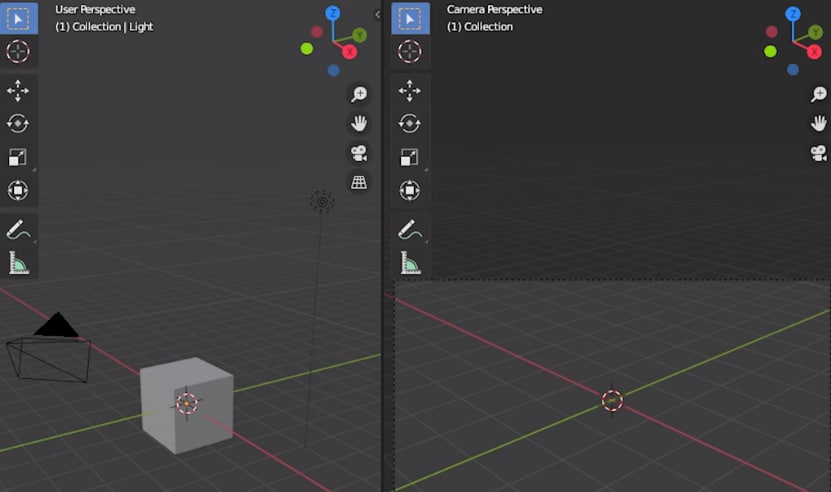The image size is (831, 492).
Task: Click the 'Camera Perspective' label
Action: pyautogui.click(x=494, y=10)
